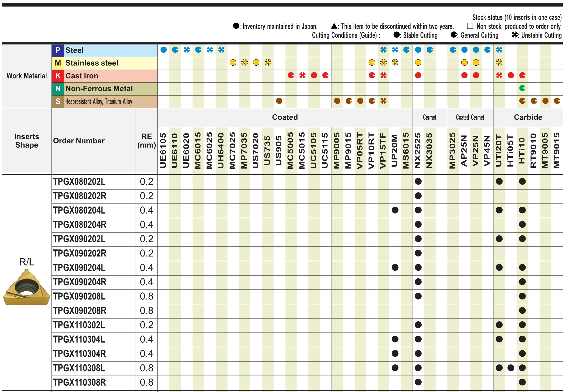Click order number TPGX090204R
Screen dimensions: 563x392
pyautogui.click(x=80, y=282)
